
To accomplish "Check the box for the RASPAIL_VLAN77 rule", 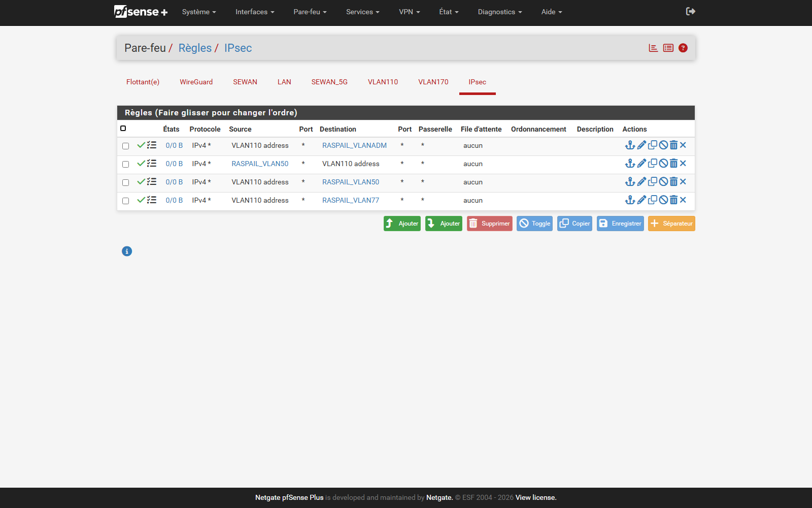I will coord(125,201).
